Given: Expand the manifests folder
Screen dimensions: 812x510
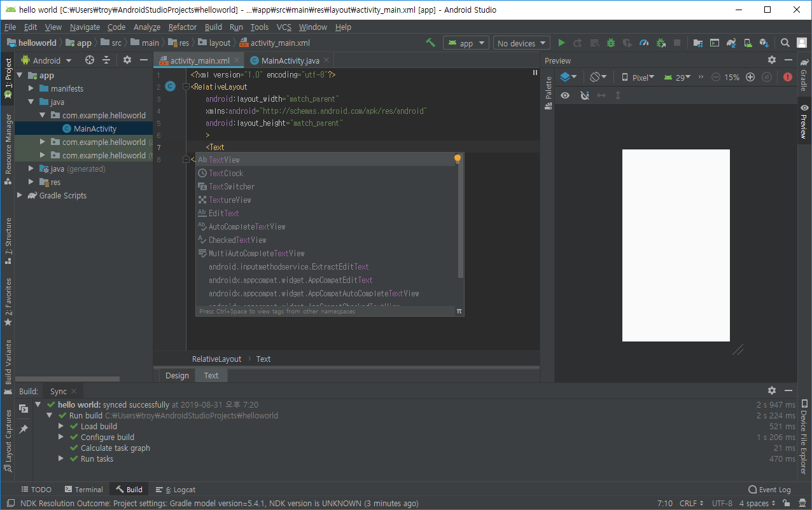Looking at the screenshot, I should pos(31,88).
